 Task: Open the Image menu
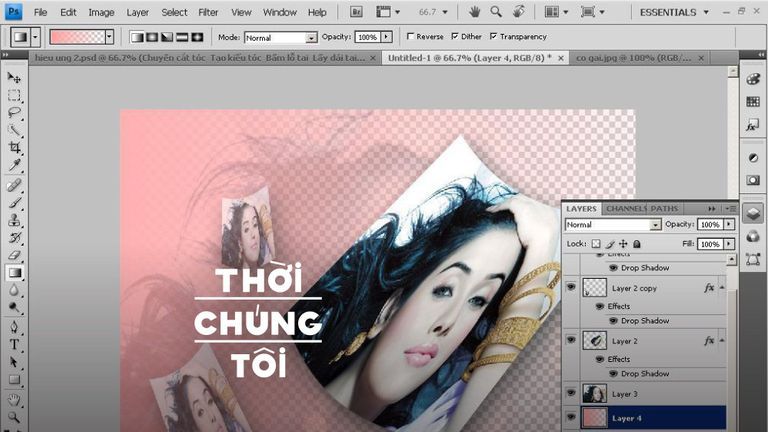click(x=101, y=12)
